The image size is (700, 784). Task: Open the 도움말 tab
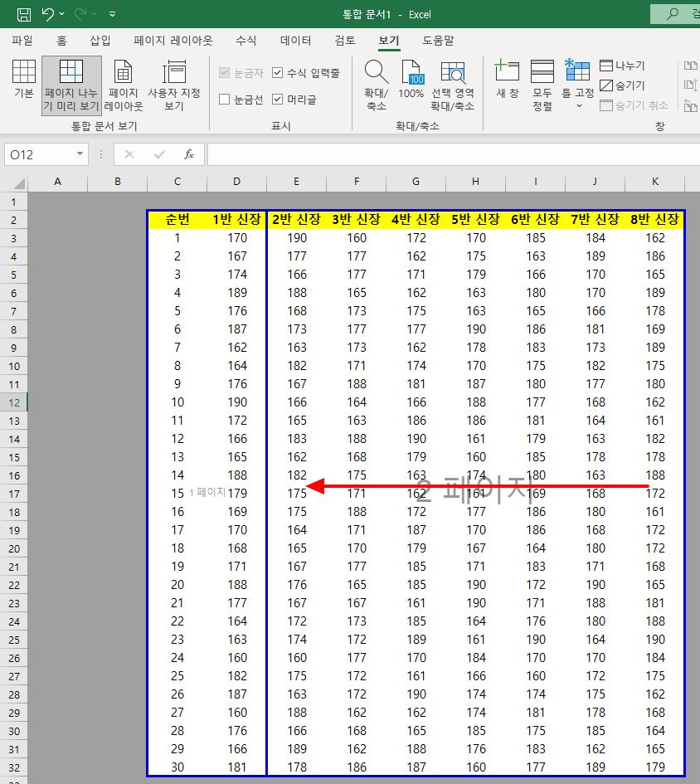click(x=438, y=41)
